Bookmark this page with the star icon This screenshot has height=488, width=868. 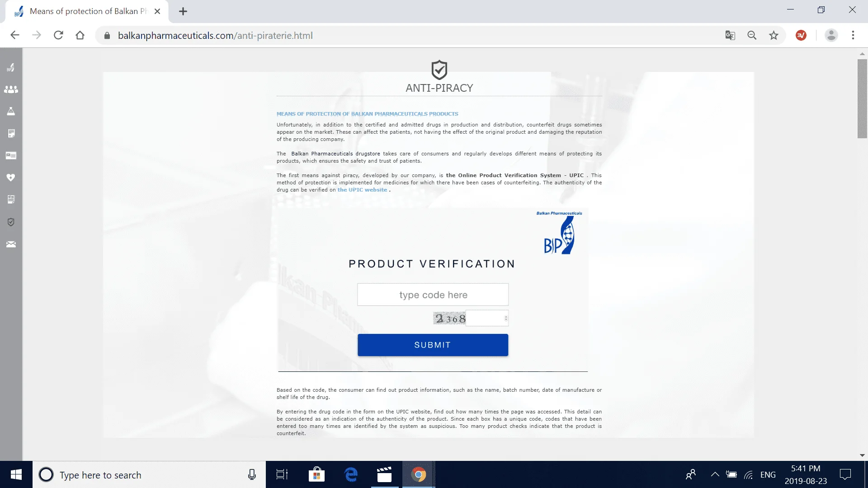[x=774, y=35]
